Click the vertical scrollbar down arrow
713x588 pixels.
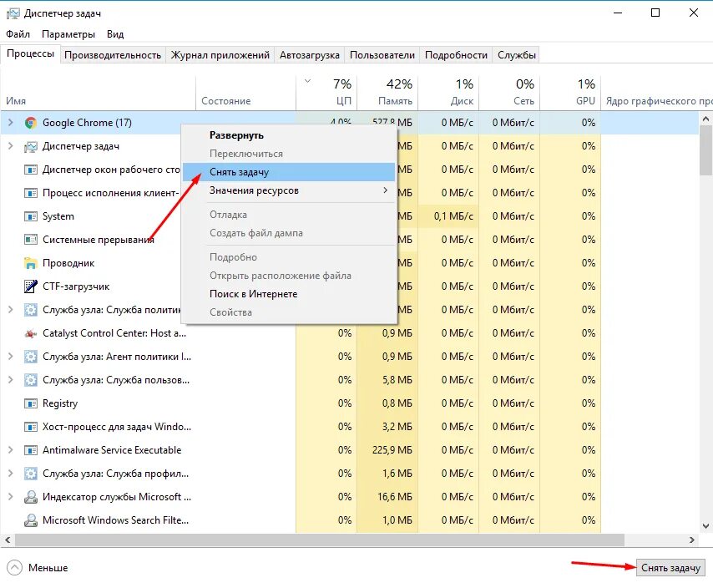click(705, 526)
